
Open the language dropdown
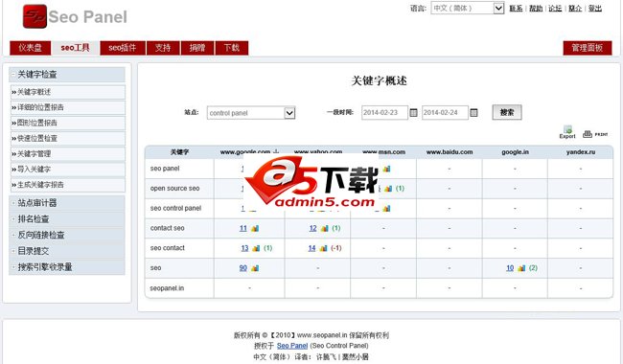click(468, 8)
